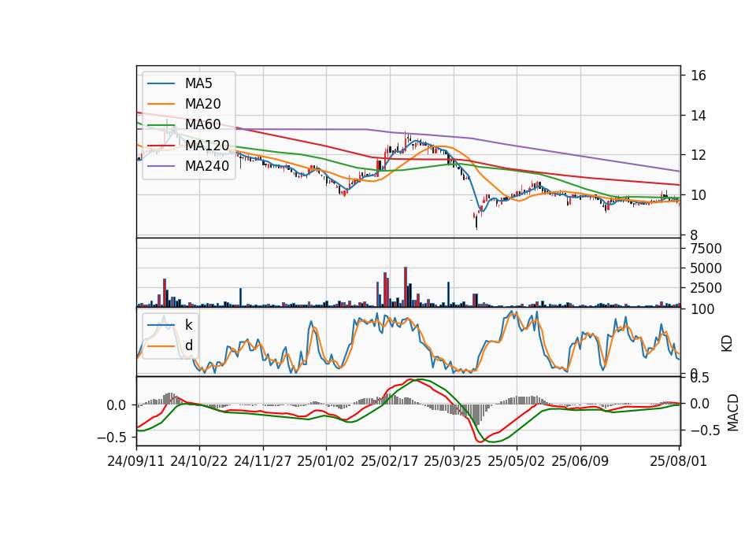
Task: Click the 25/06/09 date label
Action: point(580,461)
